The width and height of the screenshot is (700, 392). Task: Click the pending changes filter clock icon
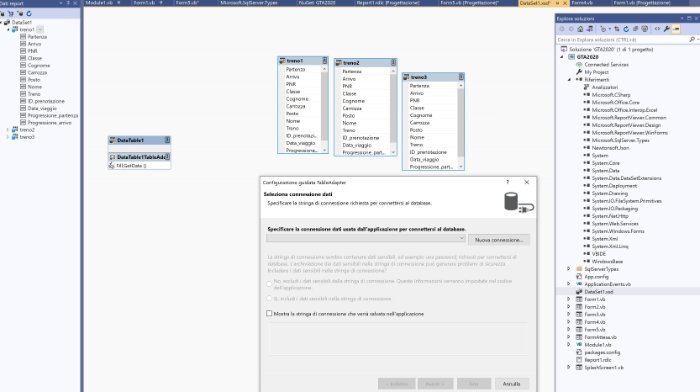coord(604,29)
